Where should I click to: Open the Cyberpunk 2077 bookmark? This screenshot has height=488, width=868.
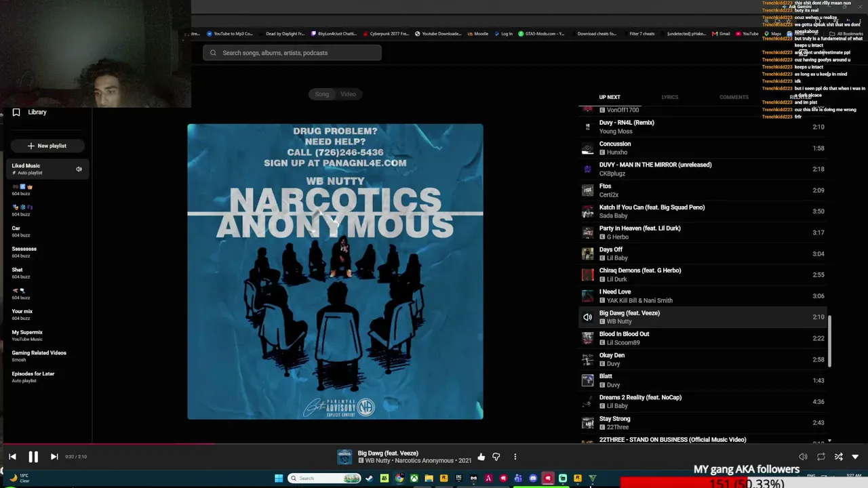(x=386, y=34)
